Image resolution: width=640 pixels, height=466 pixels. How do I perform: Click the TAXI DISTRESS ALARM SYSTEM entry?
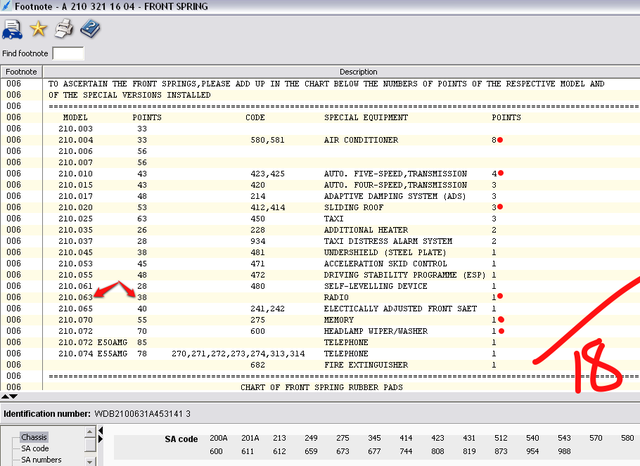click(x=388, y=241)
